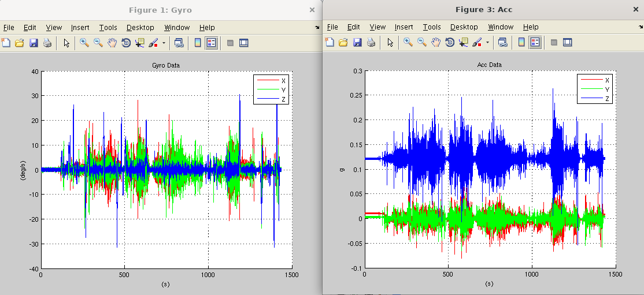The height and width of the screenshot is (295, 644).
Task: Click blue Z legend entry in Acc plot
Action: (595, 99)
